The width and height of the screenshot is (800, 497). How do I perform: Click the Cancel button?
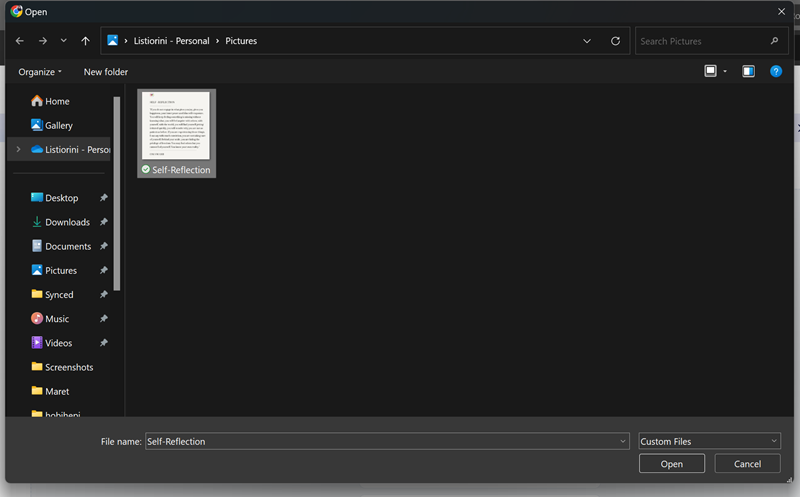click(x=747, y=464)
